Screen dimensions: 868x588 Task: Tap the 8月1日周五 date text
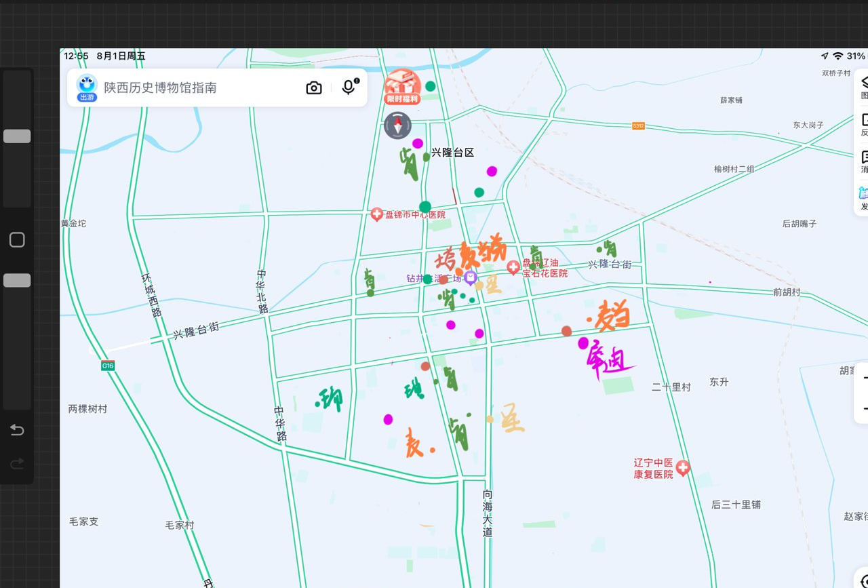click(x=121, y=56)
